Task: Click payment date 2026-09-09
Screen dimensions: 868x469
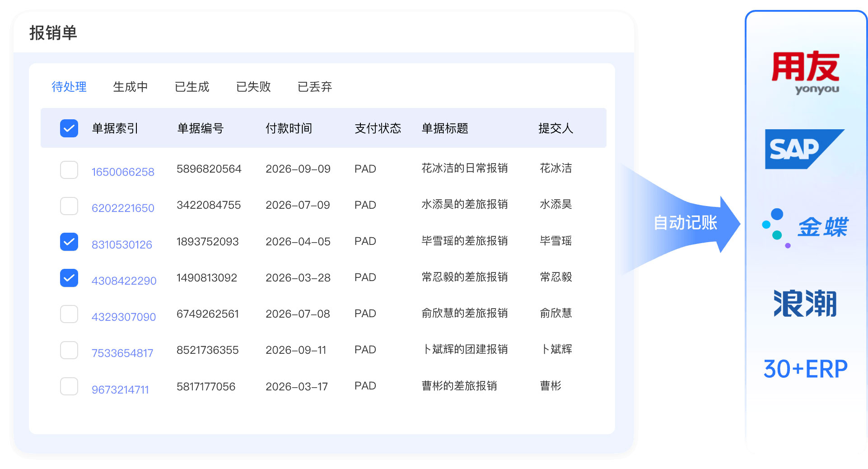Action: point(298,169)
